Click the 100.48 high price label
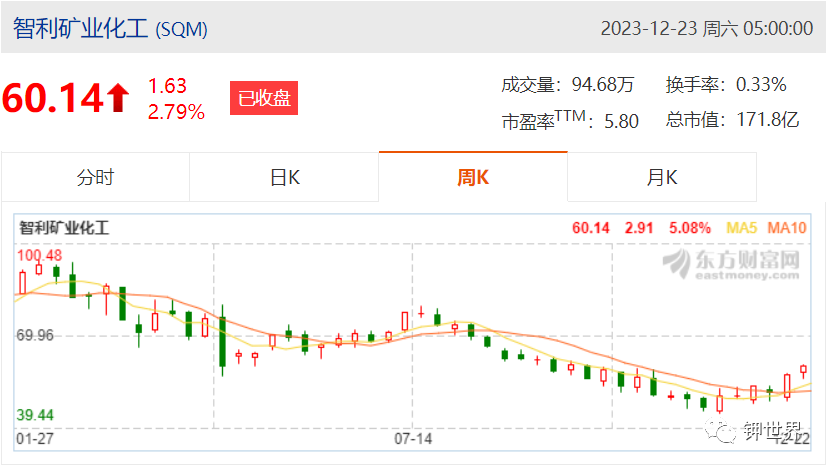Image resolution: width=829 pixels, height=467 pixels. (39, 255)
